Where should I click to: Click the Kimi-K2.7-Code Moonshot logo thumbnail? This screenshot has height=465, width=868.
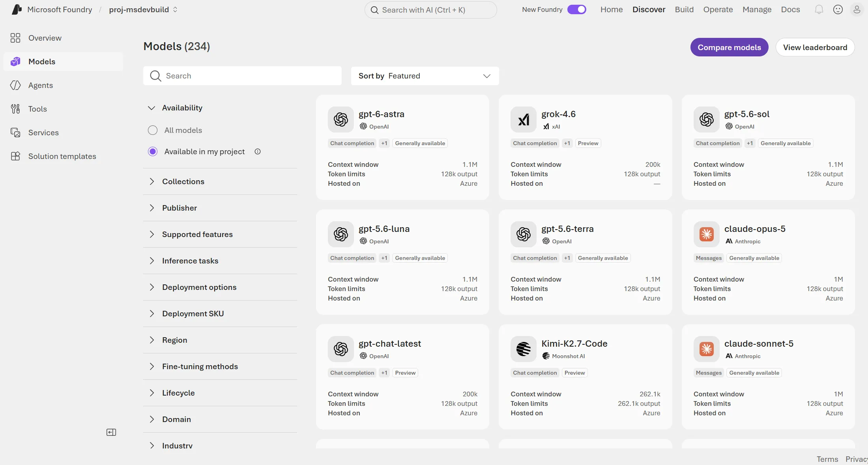(524, 349)
